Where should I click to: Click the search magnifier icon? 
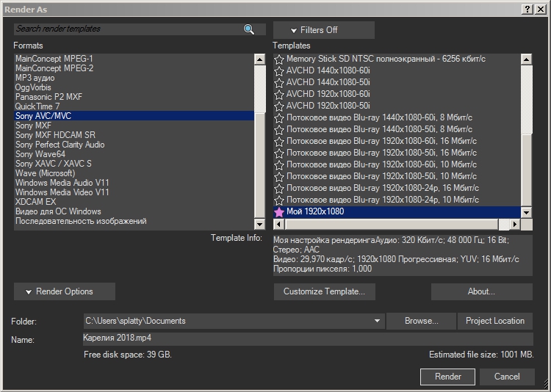click(x=249, y=29)
